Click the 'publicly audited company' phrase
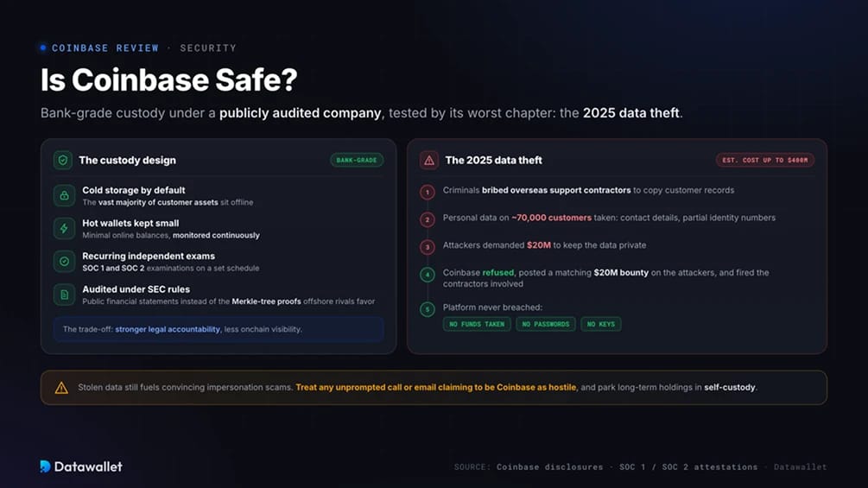This screenshot has height=488, width=868. tap(300, 113)
